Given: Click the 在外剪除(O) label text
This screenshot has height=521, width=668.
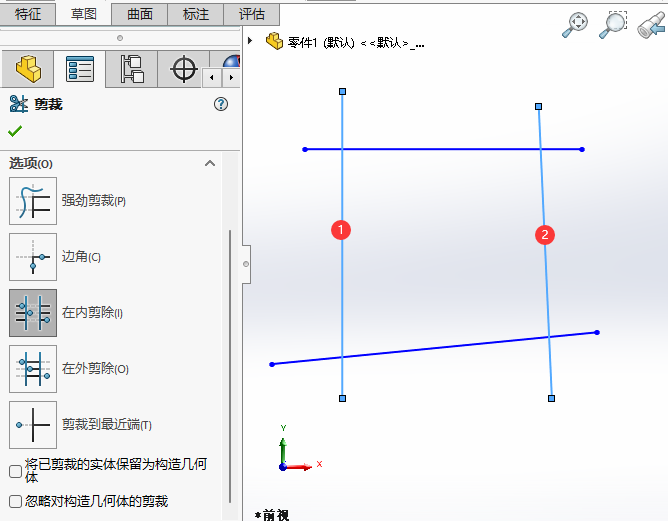Looking at the screenshot, I should coord(95,368).
